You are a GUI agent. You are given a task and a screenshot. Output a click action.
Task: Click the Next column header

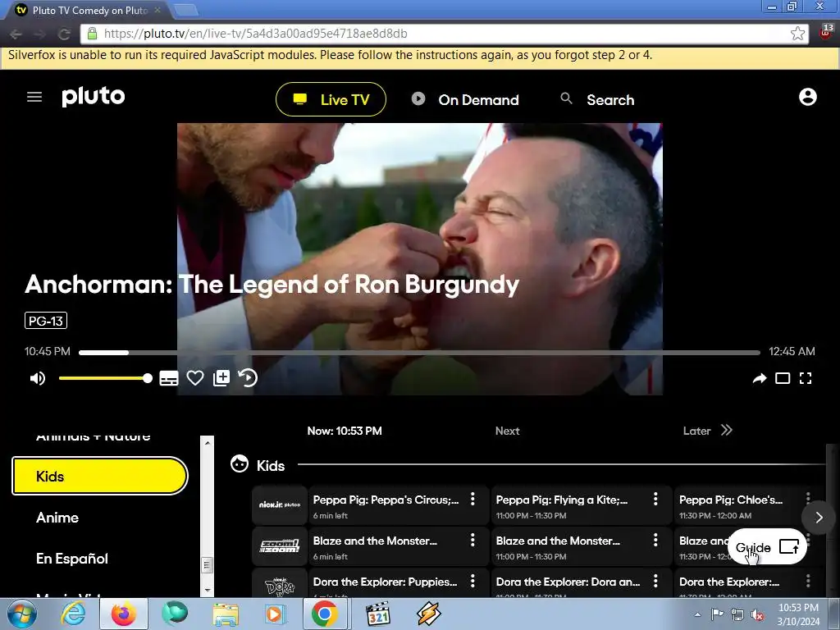pyautogui.click(x=507, y=431)
